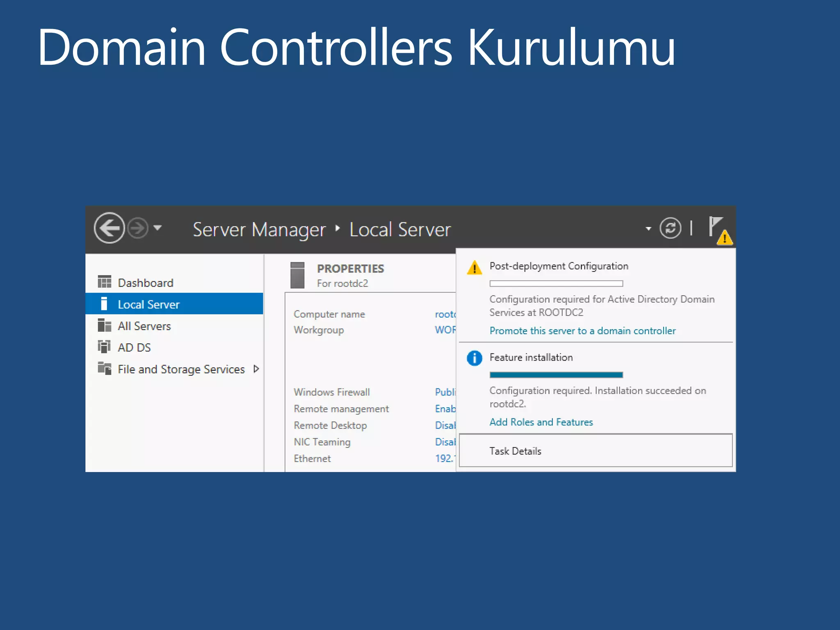Click the 'For rootdc2' subtitle
The width and height of the screenshot is (840, 630).
342,283
